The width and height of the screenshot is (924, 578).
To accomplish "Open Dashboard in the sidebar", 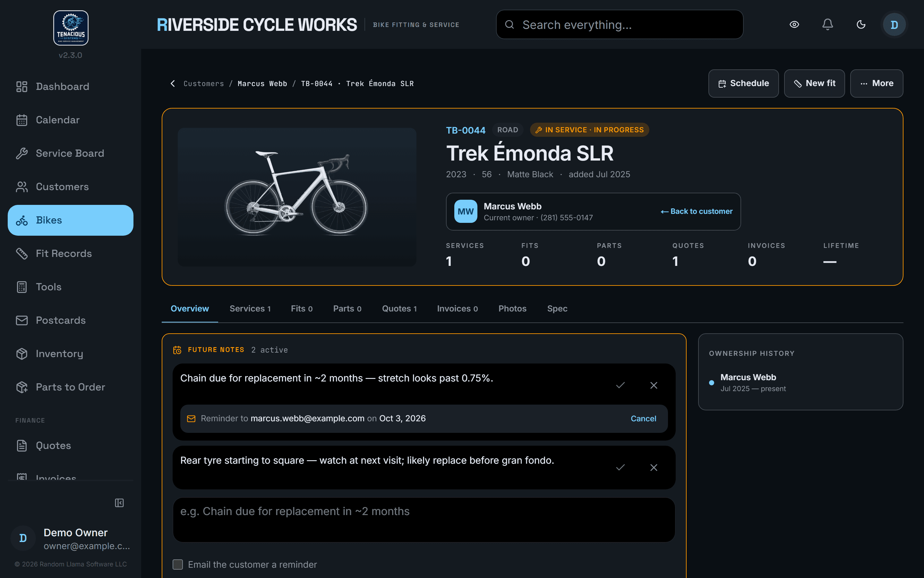I will (x=70, y=86).
